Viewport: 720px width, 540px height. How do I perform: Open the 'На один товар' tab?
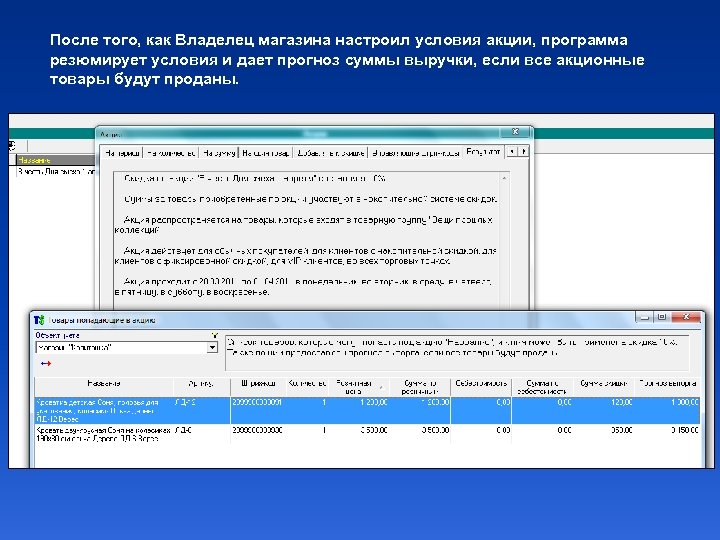(266, 153)
